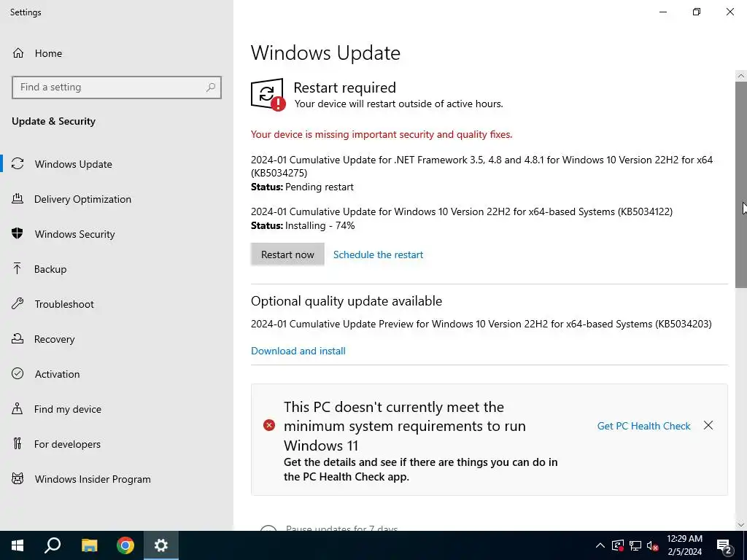Click 'Status: Installing - 74%' text
The image size is (747, 560).
303,225
